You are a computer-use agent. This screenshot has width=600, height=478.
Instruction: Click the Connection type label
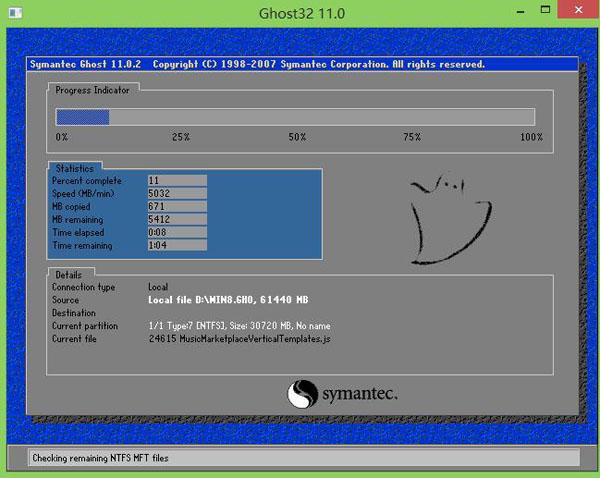click(83, 287)
